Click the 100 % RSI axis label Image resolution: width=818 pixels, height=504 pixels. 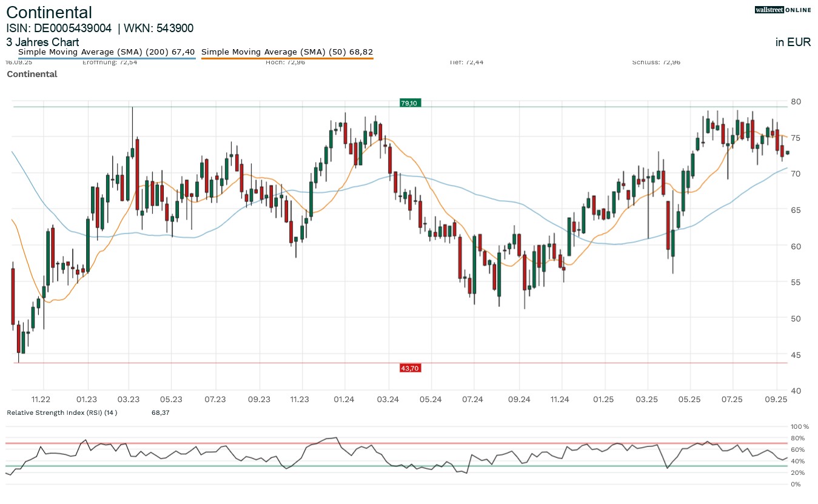coord(799,427)
